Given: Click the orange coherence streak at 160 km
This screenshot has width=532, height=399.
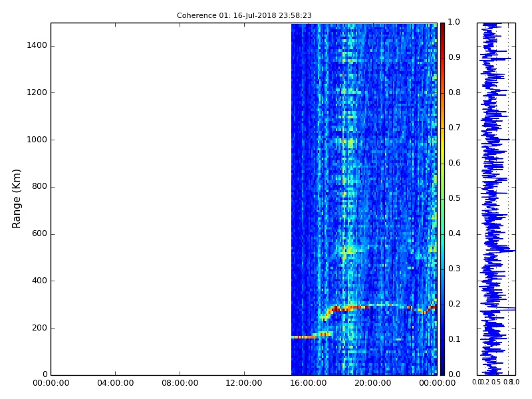Looking at the screenshot, I should pos(303,337).
